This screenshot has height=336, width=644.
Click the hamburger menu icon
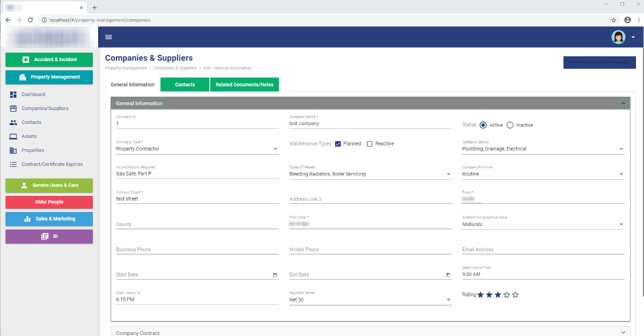pos(108,37)
